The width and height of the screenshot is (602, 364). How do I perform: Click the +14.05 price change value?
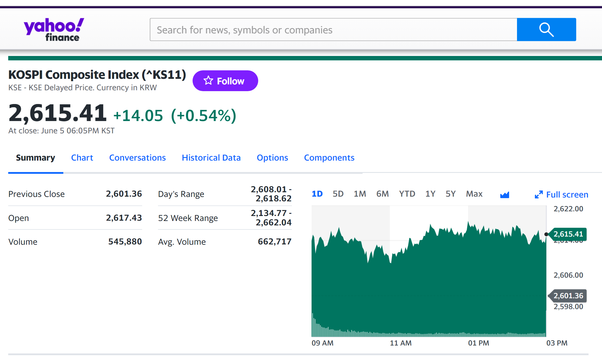tap(138, 115)
